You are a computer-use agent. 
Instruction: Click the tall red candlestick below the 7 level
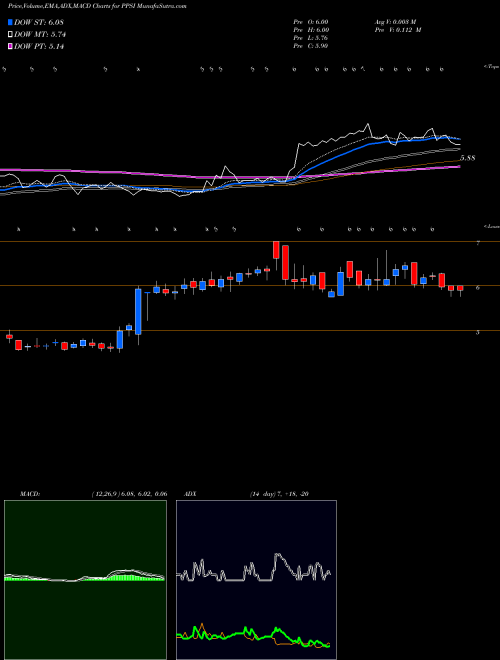[285, 262]
